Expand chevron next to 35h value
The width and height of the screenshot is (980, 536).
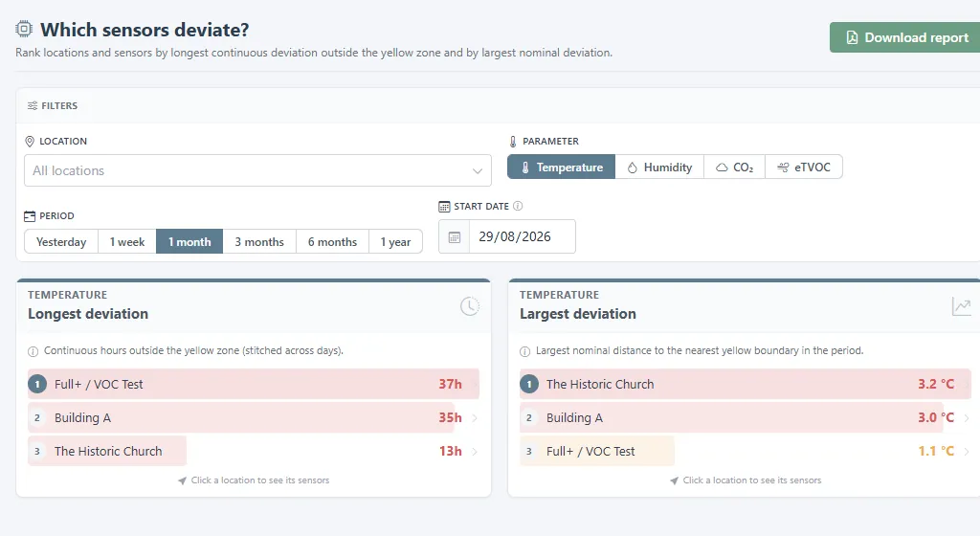[x=475, y=418]
